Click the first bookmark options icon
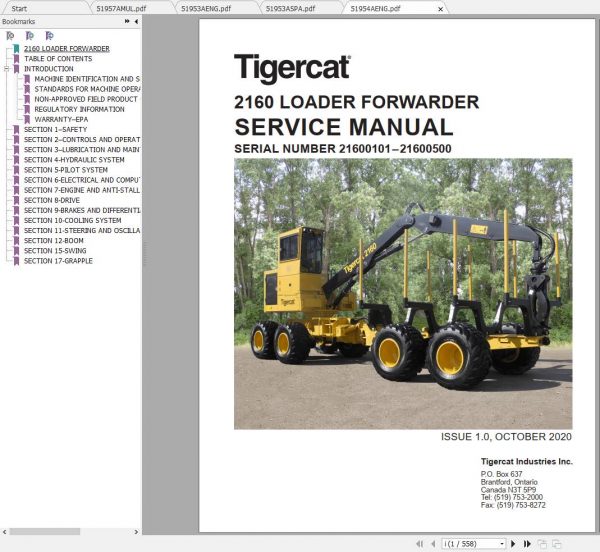The height and width of the screenshot is (552, 600). tap(10, 36)
